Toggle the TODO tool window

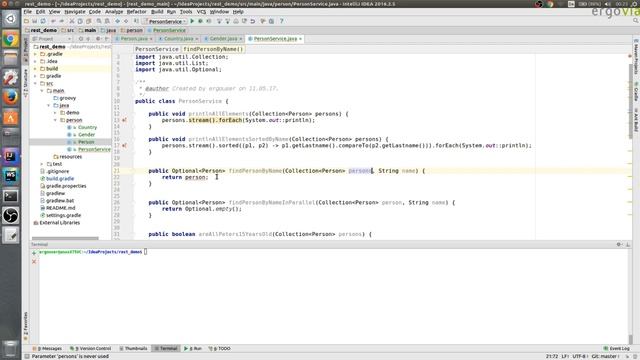pyautogui.click(x=220, y=349)
